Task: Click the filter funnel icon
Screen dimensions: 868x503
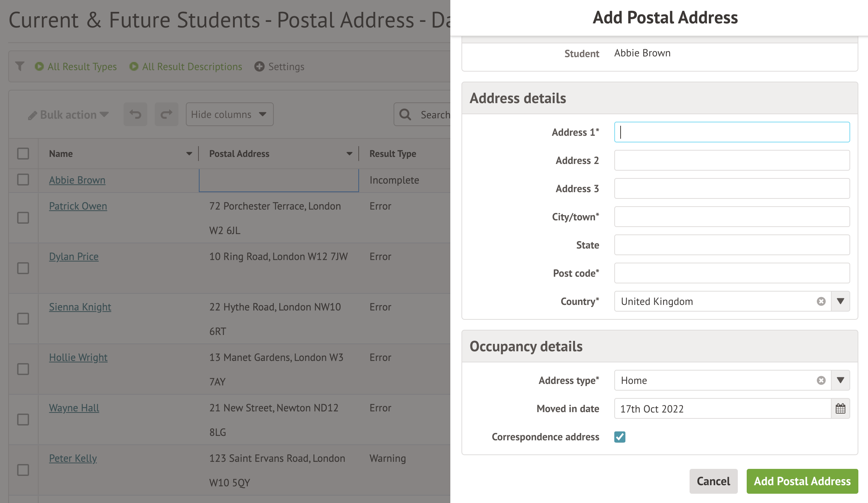Action: [x=20, y=66]
